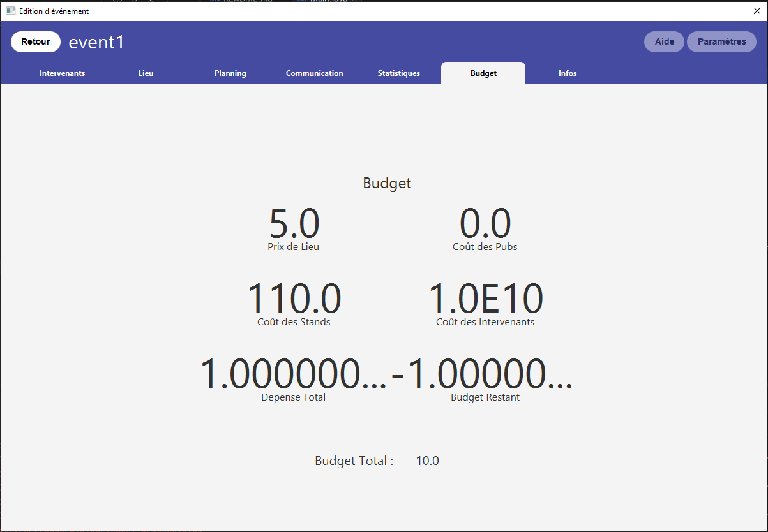Open the Infos tab
The image size is (768, 532).
(568, 73)
